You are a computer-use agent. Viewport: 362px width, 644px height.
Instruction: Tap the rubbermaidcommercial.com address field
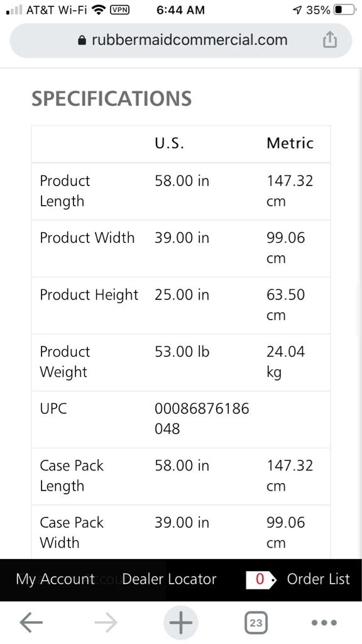tap(181, 40)
